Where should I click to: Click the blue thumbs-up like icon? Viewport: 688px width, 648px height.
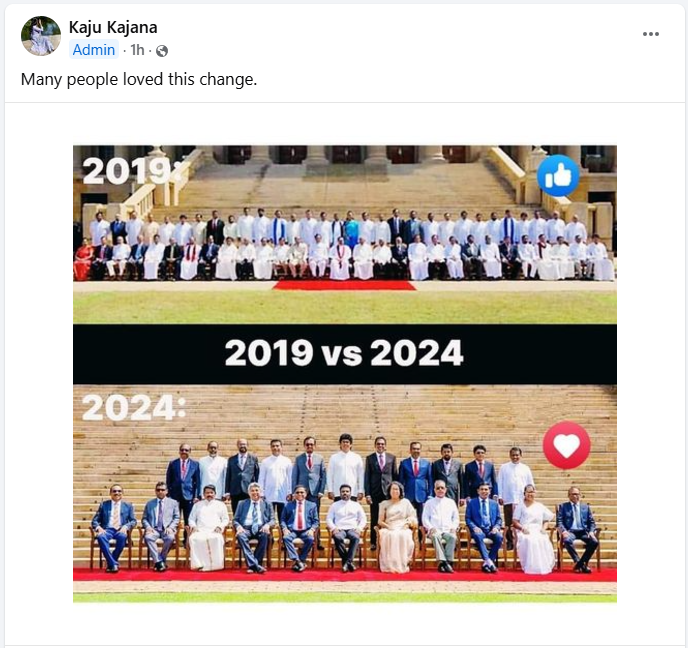[x=558, y=175]
